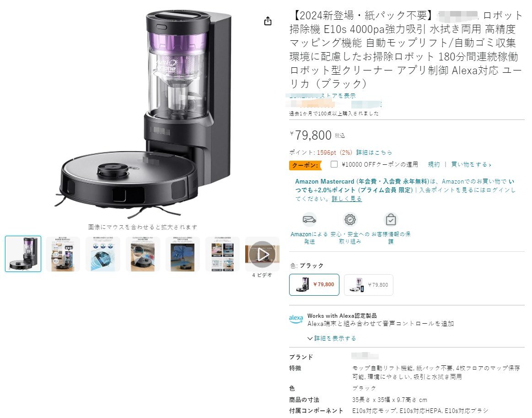Open the points 詳細はこちら link

point(374,152)
